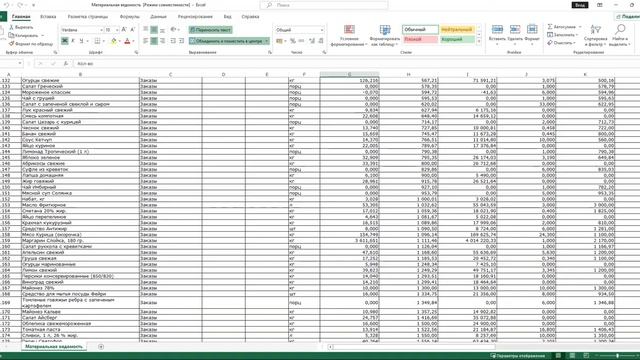Apply accounting number format

(279, 41)
